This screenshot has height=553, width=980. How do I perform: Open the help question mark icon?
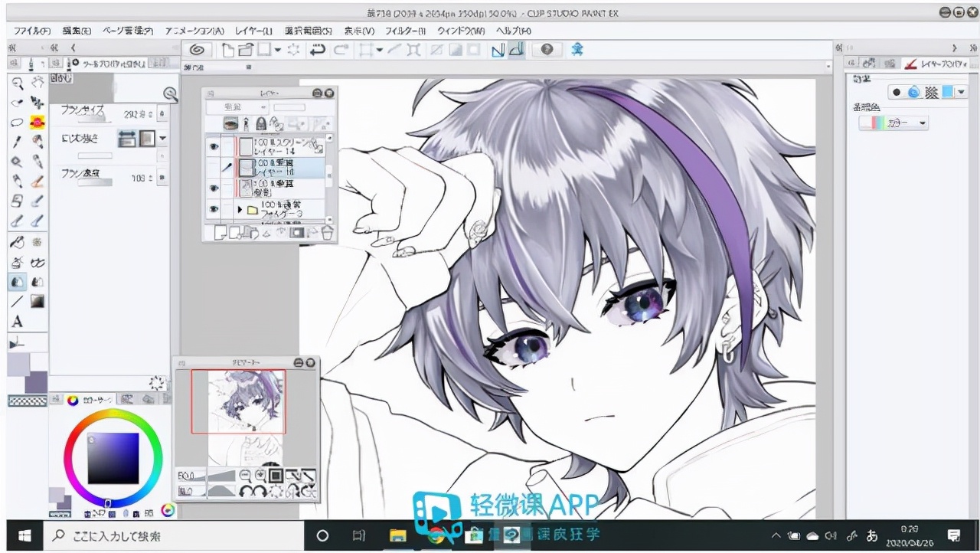(547, 50)
